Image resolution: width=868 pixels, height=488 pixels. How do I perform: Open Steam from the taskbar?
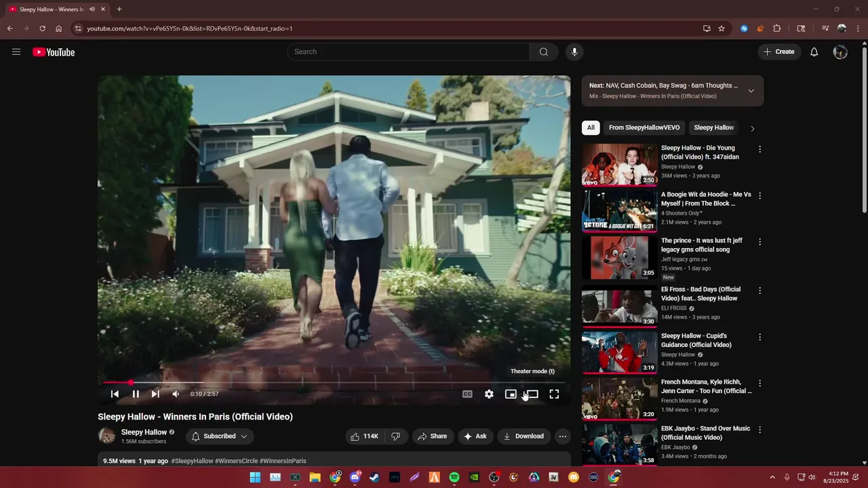[x=374, y=477]
